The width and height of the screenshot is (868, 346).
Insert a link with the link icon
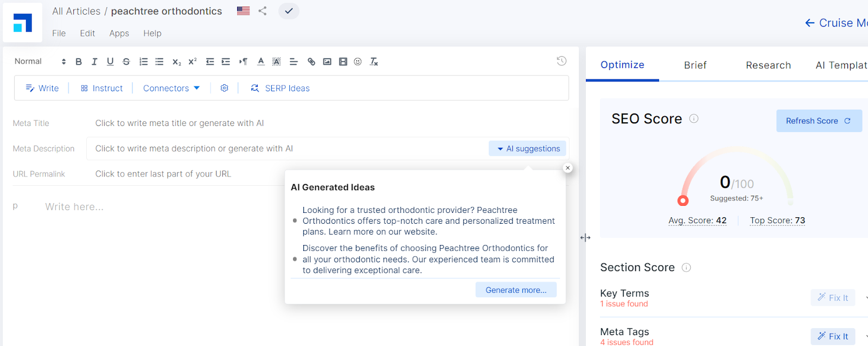pyautogui.click(x=311, y=62)
